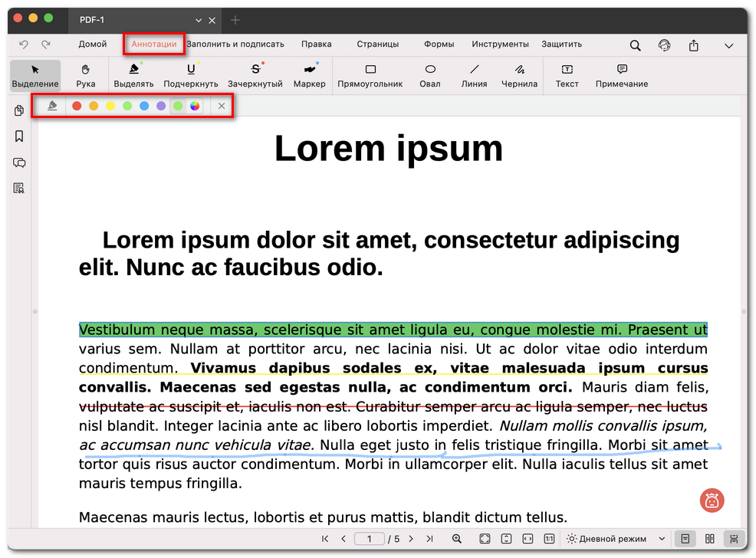Open the display mode dropdown near Дневной режим
756x558 pixels.
point(661,539)
